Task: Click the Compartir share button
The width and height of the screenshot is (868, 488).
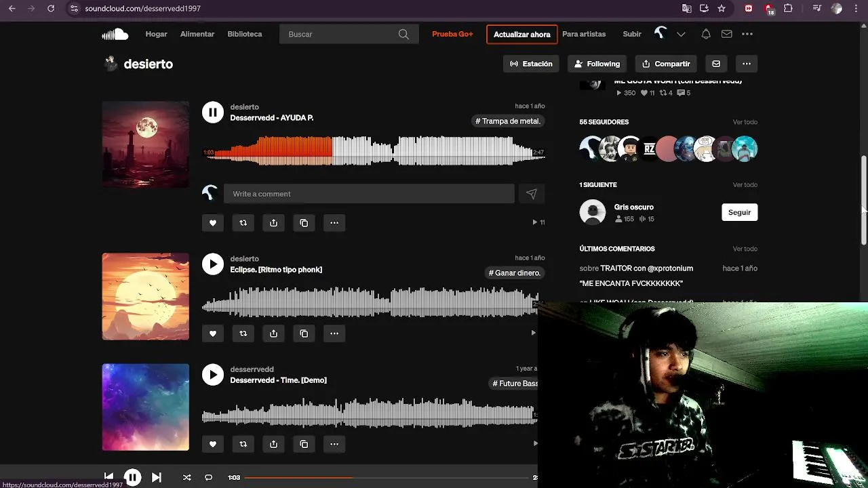Action: (665, 64)
